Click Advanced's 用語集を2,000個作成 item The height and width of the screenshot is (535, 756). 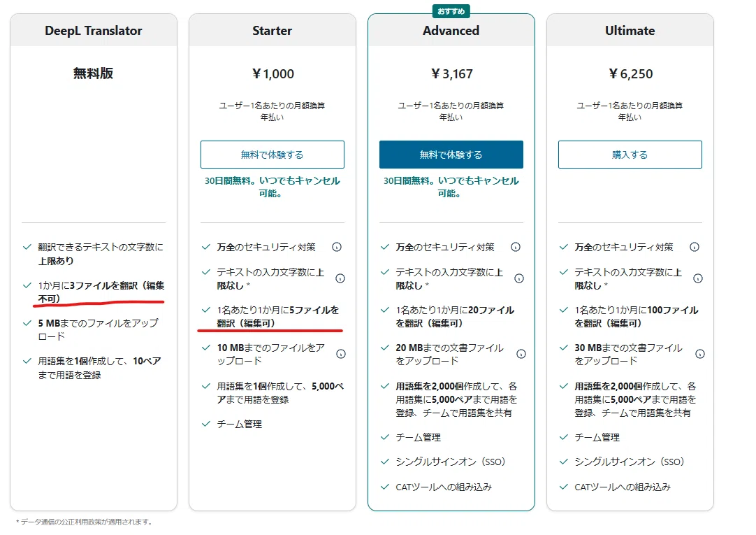pos(456,399)
